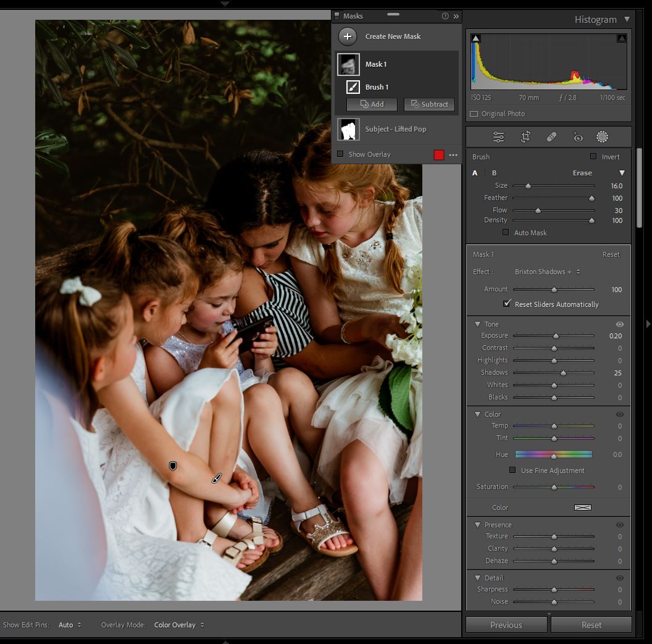Click the red overlay color swatch

(x=439, y=155)
